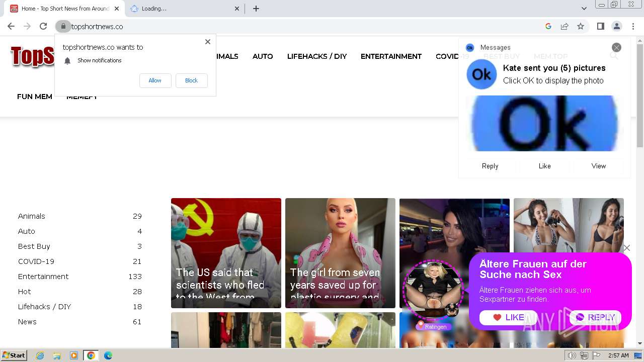Close the Loading tab
The height and width of the screenshot is (362, 644).
click(x=237, y=9)
